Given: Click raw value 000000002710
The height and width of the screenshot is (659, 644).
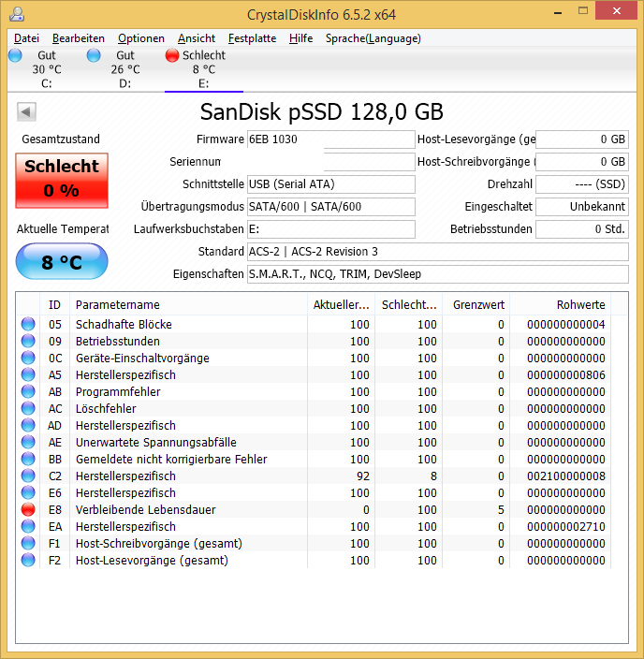Looking at the screenshot, I should click(x=565, y=526).
